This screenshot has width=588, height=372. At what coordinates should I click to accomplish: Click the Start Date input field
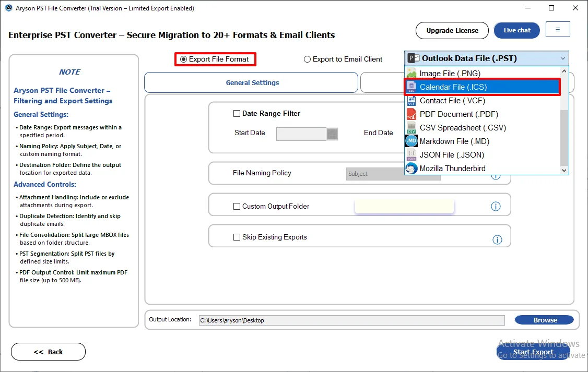(x=301, y=134)
